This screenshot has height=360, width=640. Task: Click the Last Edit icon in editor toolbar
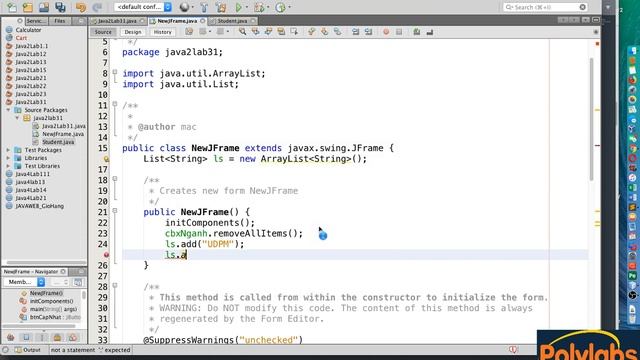(x=189, y=32)
